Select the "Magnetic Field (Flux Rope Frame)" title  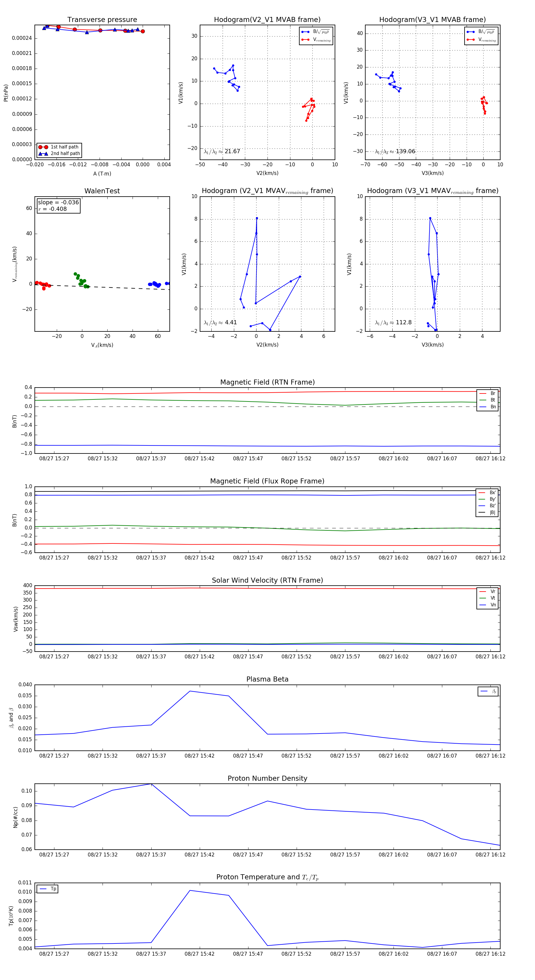(x=267, y=481)
